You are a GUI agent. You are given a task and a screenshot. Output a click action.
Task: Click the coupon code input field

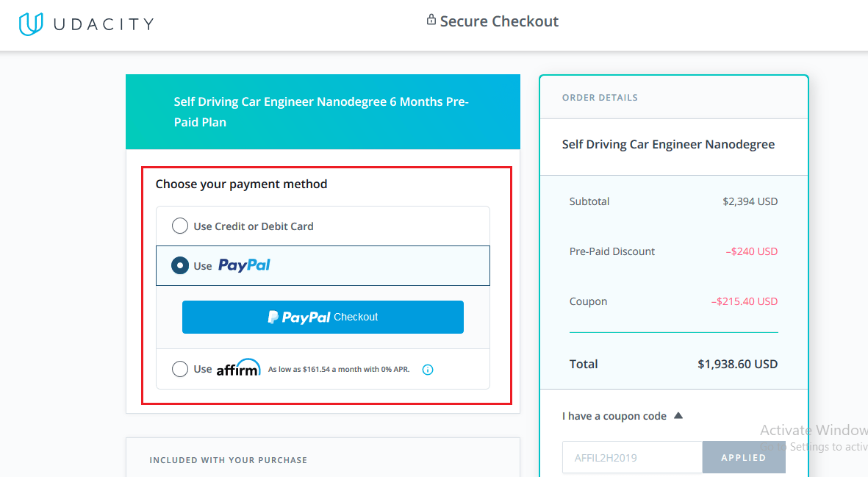point(632,457)
